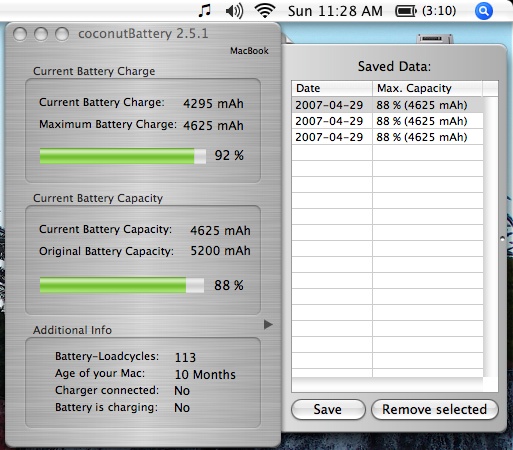The height and width of the screenshot is (450, 513).
Task: Close the coconutBattery window
Action: tap(20, 34)
